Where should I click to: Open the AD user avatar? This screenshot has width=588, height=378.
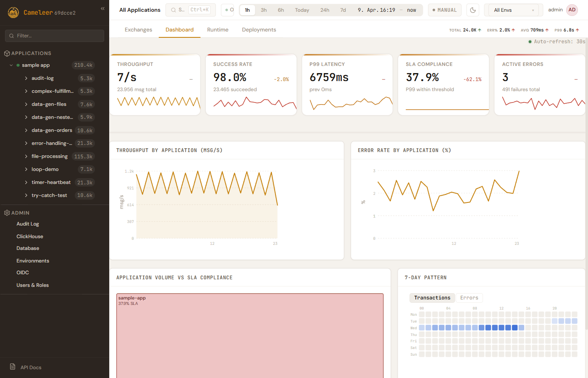coord(572,10)
